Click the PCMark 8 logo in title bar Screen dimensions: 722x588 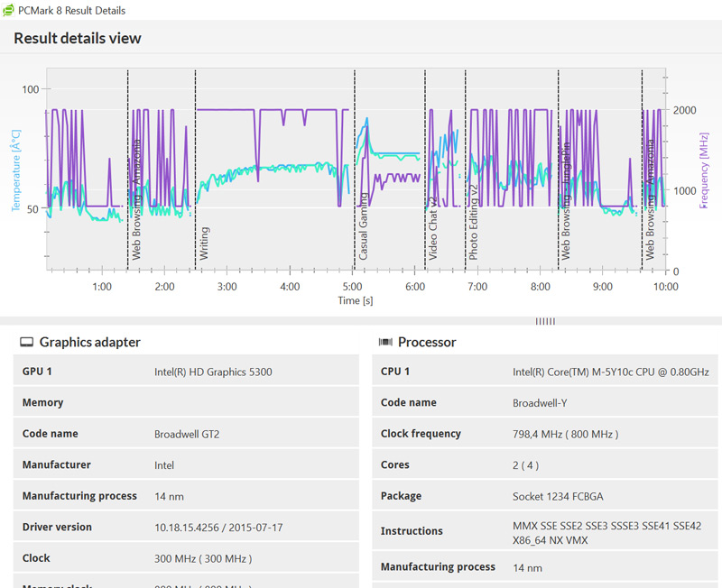9,10
